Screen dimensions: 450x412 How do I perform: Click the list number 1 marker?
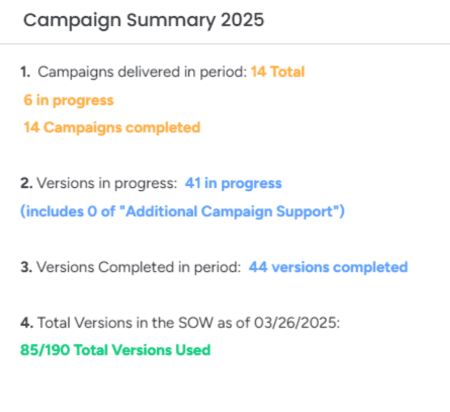tap(25, 72)
